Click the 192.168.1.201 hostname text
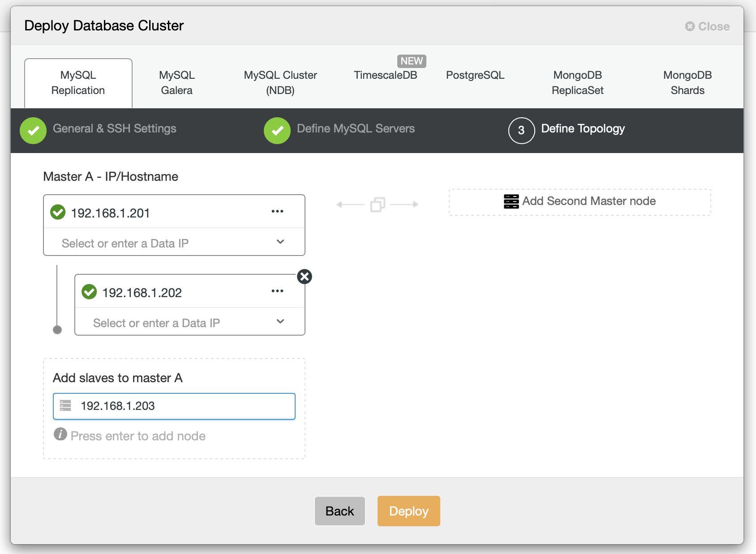756x554 pixels. (110, 213)
